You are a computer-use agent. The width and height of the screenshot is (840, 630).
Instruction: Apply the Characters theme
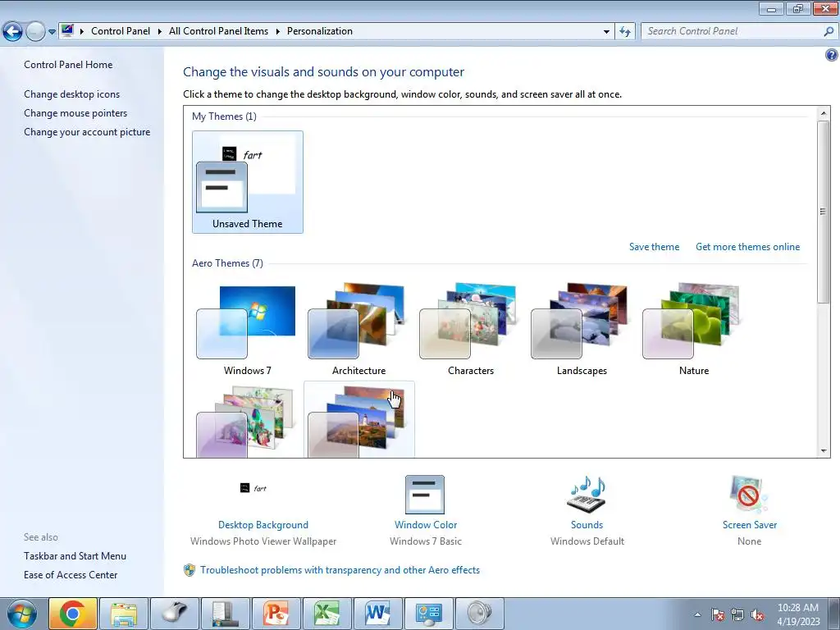[x=470, y=329]
